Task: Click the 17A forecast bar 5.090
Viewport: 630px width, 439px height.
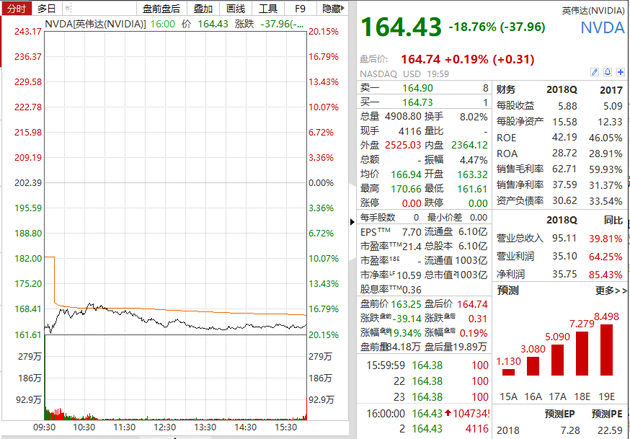Action: click(557, 359)
